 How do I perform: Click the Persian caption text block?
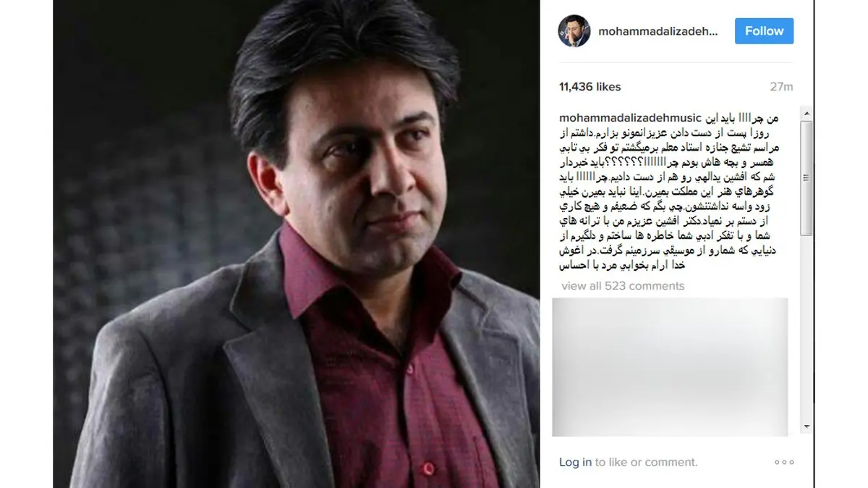click(676, 192)
